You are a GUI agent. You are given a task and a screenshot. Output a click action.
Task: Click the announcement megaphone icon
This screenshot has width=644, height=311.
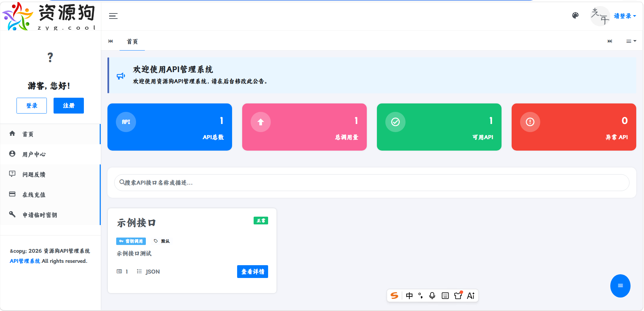point(121,76)
